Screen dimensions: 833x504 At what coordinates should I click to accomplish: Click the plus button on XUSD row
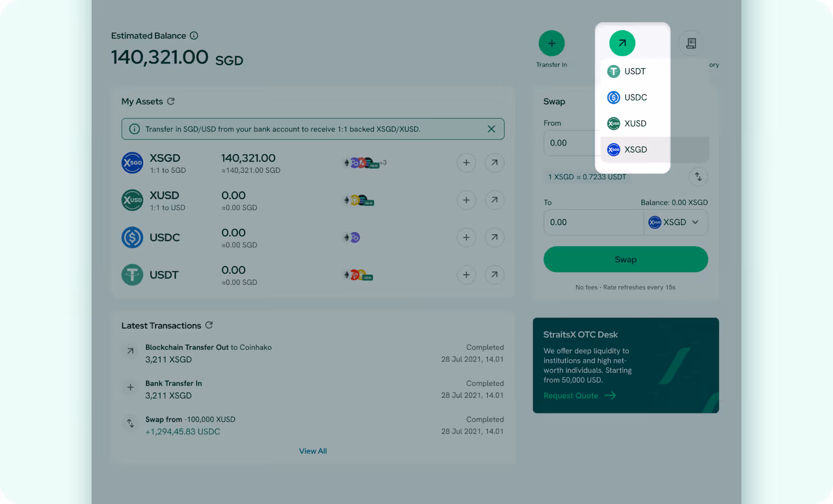coord(466,200)
